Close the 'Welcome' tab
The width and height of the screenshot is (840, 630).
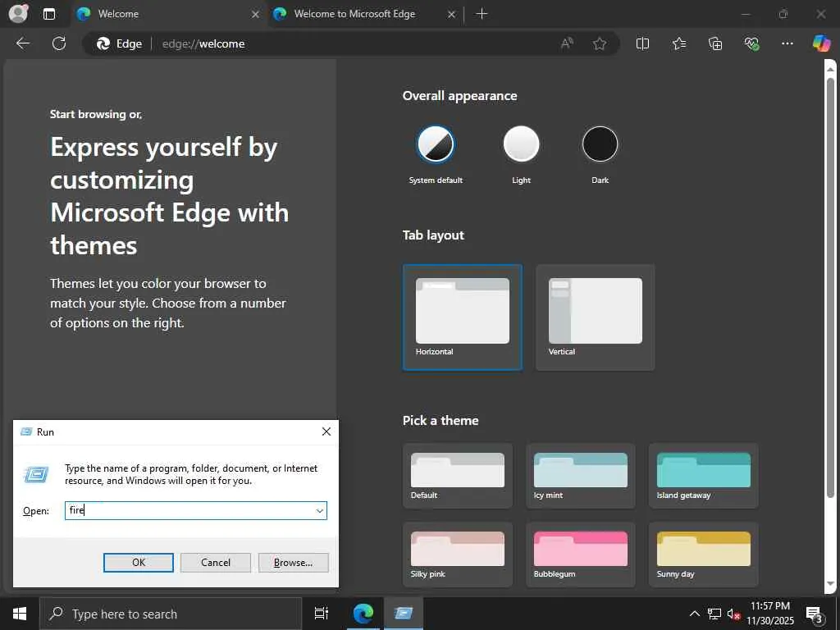[x=256, y=15]
